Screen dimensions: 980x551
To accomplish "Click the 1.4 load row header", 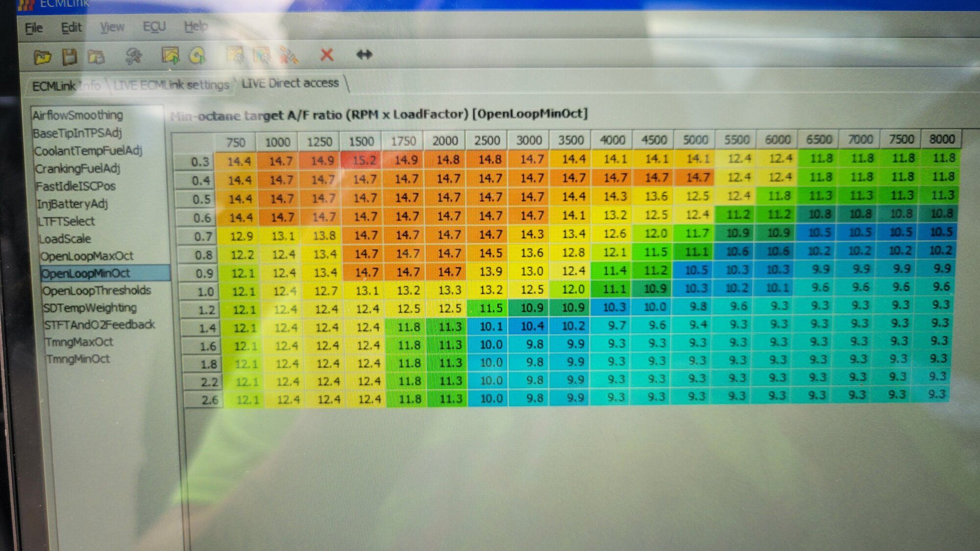I will (201, 328).
